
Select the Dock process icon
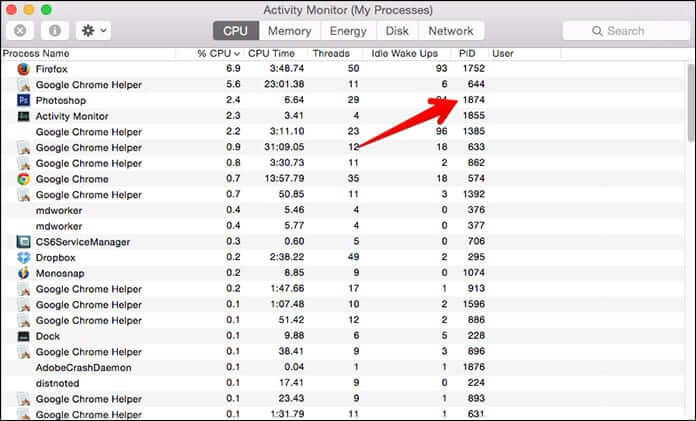[x=23, y=336]
